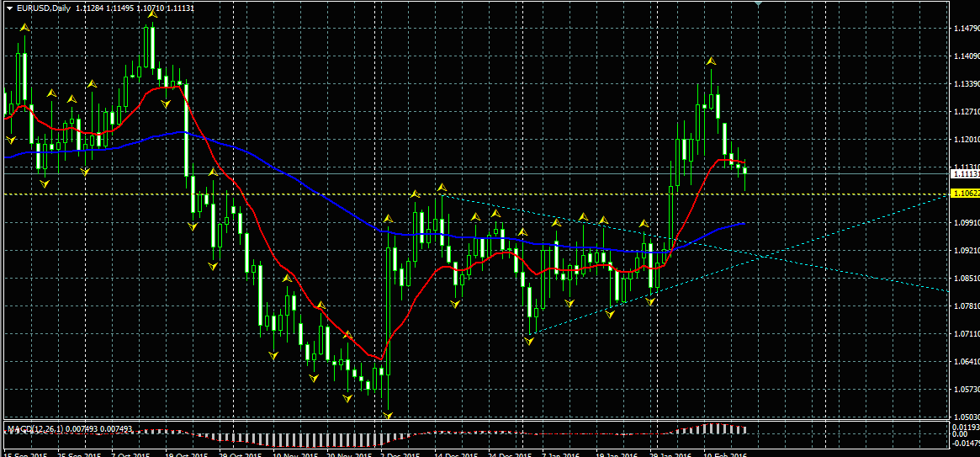Viewport: 980px width, 457px height.
Task: Click the MACD(12,26,1) indicator label
Action: tap(34, 428)
